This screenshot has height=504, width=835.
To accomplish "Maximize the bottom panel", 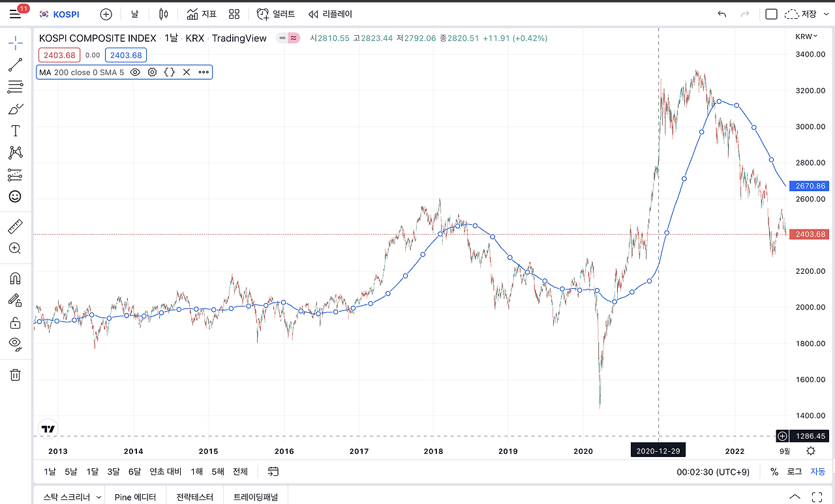I will 817,497.
